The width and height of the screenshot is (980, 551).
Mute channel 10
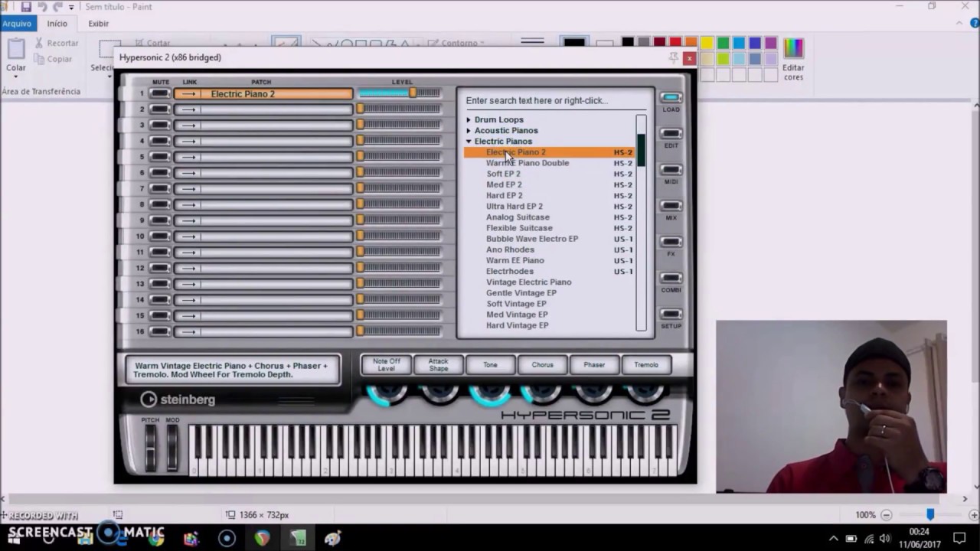tap(160, 236)
